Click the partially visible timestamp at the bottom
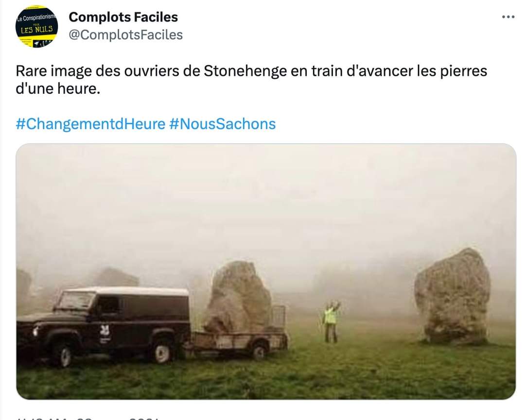525x420 pixels. tap(87, 417)
